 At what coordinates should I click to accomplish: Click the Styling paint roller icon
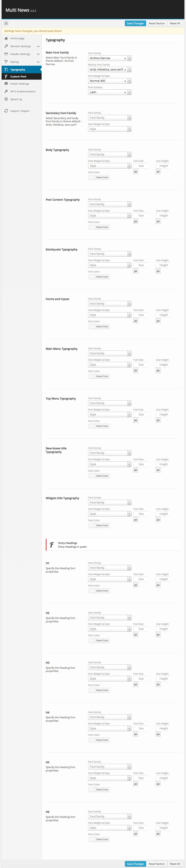[6, 62]
